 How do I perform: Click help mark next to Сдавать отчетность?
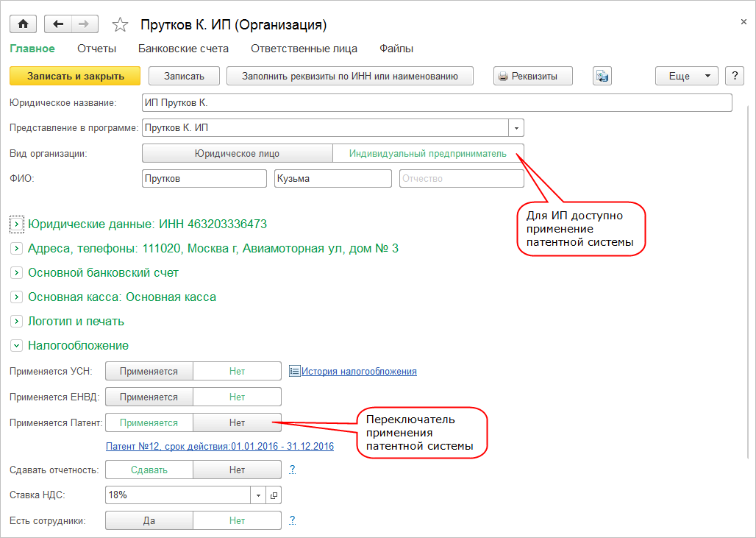tap(292, 469)
